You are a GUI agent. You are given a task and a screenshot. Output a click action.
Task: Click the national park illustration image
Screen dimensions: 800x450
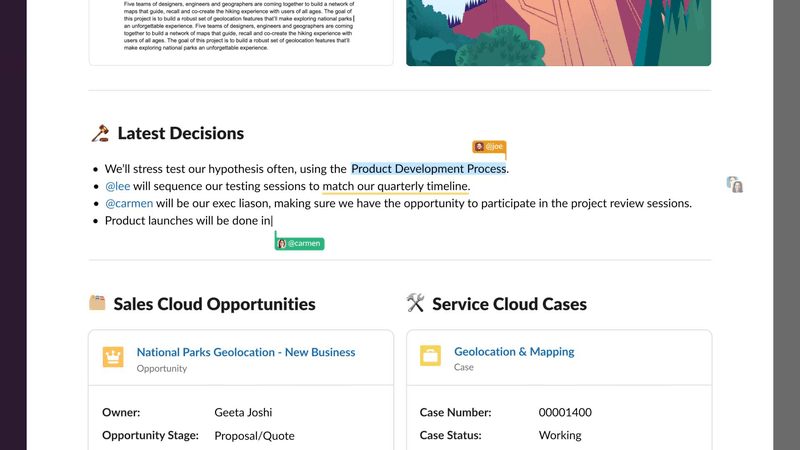click(x=558, y=33)
